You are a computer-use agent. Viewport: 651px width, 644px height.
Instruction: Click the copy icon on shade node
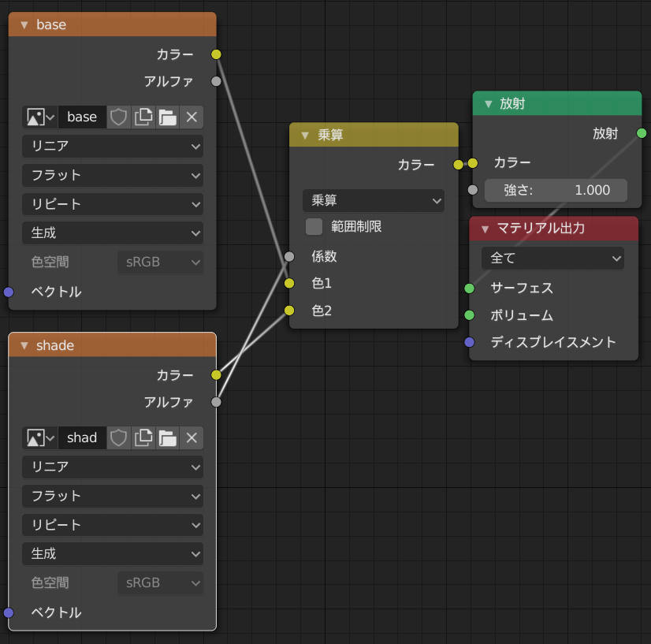(143, 437)
